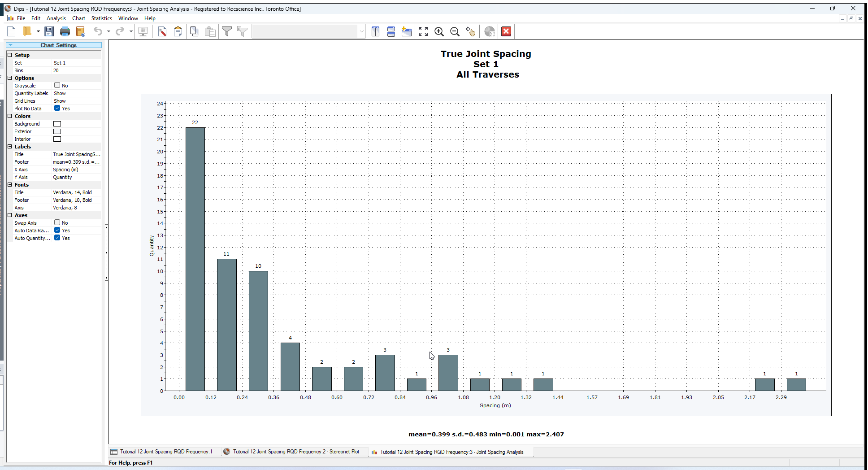This screenshot has width=868, height=470.
Task: Click the red X toolbar icon
Action: pyautogui.click(x=506, y=31)
